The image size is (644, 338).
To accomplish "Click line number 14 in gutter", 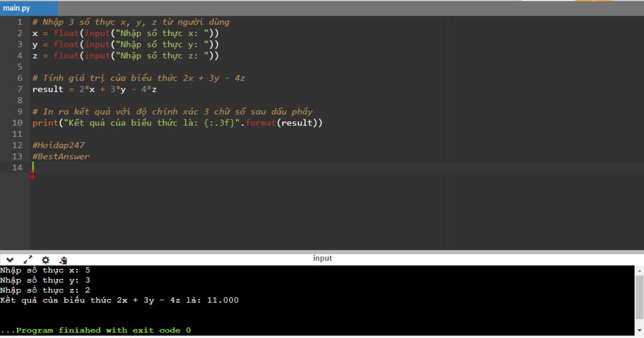I will (x=17, y=168).
